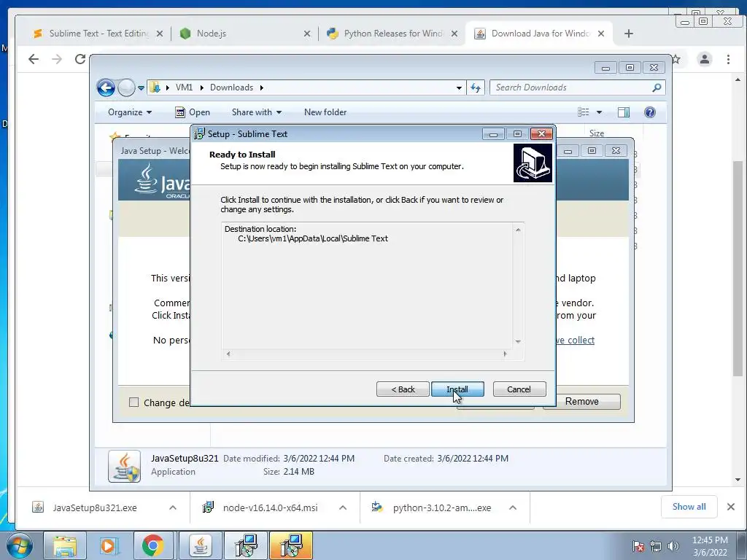Click Show all downloads

(689, 507)
